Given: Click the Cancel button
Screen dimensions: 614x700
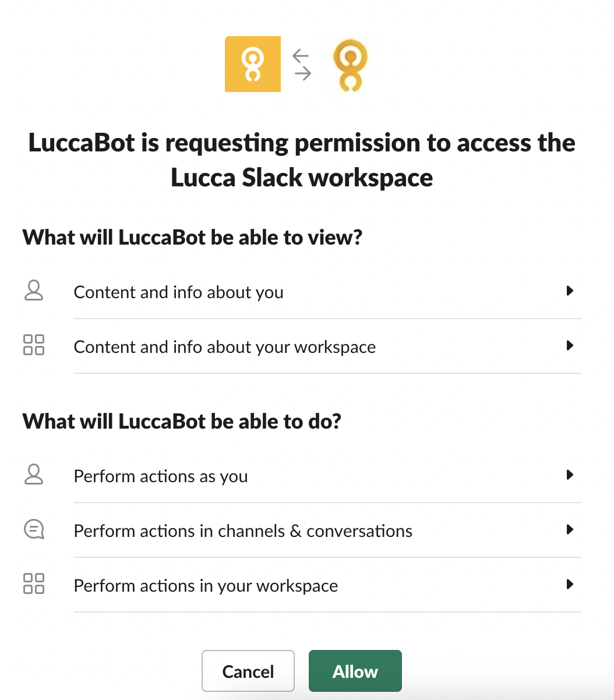Looking at the screenshot, I should pos(248,671).
